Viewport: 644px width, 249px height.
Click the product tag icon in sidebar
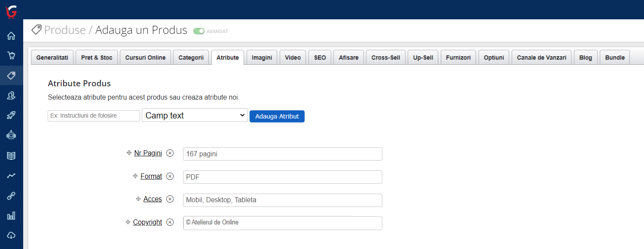click(11, 76)
